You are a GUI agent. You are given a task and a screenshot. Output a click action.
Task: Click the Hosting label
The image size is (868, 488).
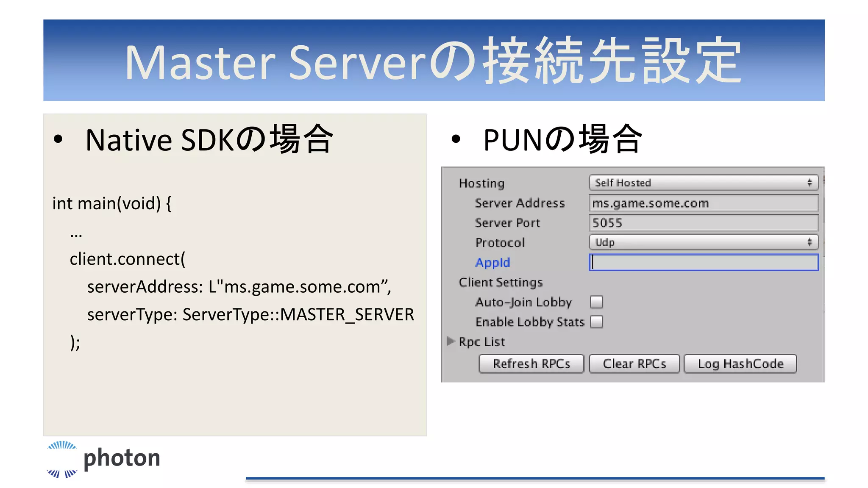481,183
